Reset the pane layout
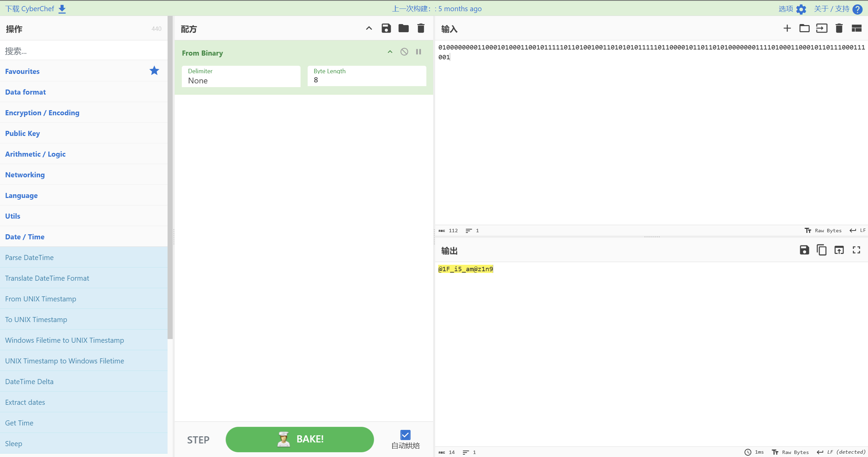The image size is (868, 457). pyautogui.click(x=856, y=28)
